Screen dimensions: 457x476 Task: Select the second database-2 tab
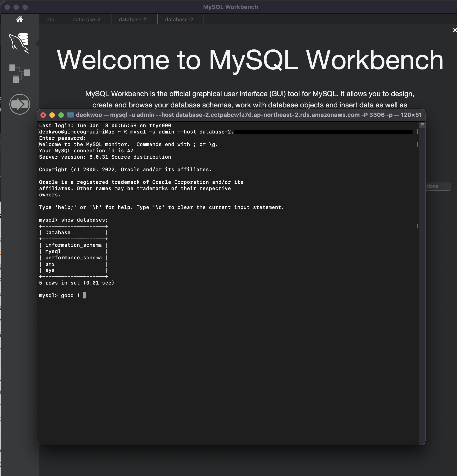click(133, 19)
